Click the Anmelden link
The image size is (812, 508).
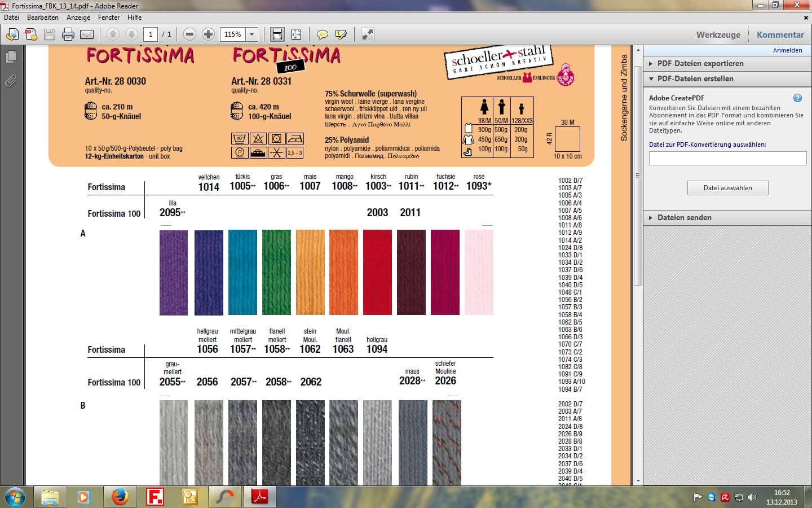point(787,50)
